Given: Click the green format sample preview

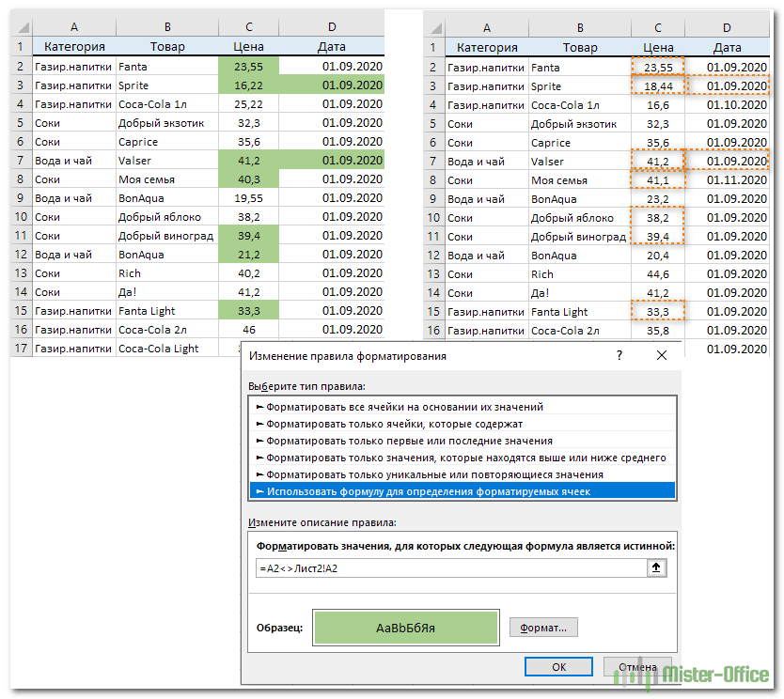Looking at the screenshot, I should coord(405,628).
